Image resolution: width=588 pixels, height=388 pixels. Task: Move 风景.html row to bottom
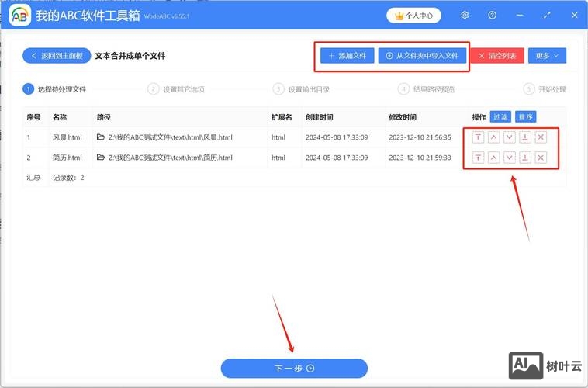[525, 137]
